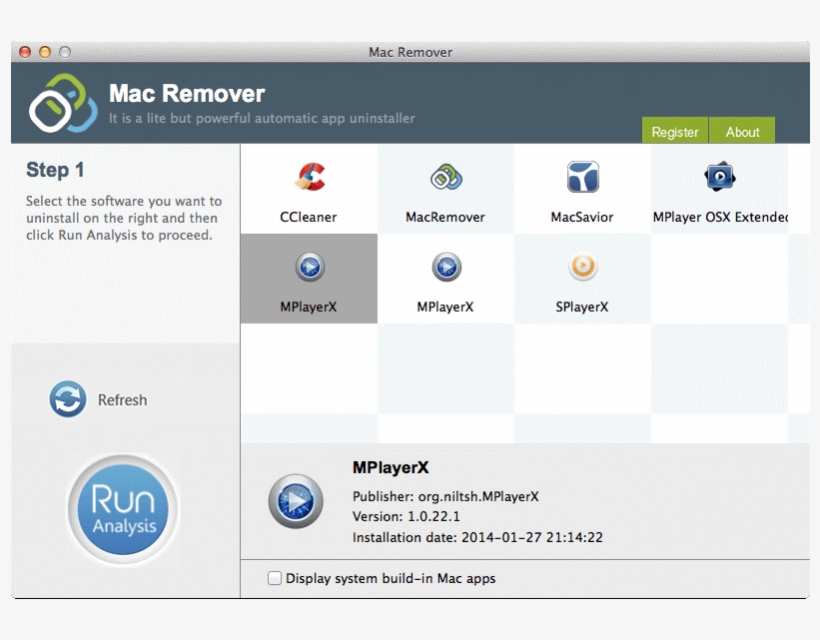Click the Refresh label
Image resolution: width=820 pixels, height=640 pixels.
coord(122,400)
